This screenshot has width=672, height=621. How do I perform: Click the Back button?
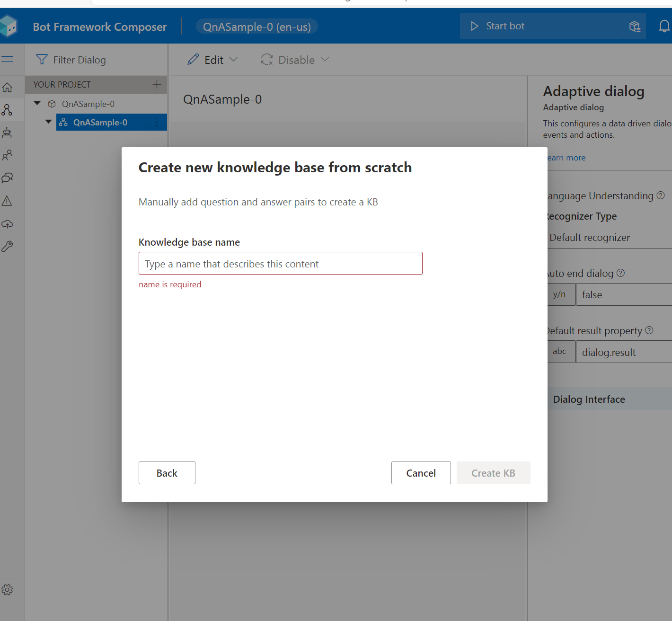(167, 473)
